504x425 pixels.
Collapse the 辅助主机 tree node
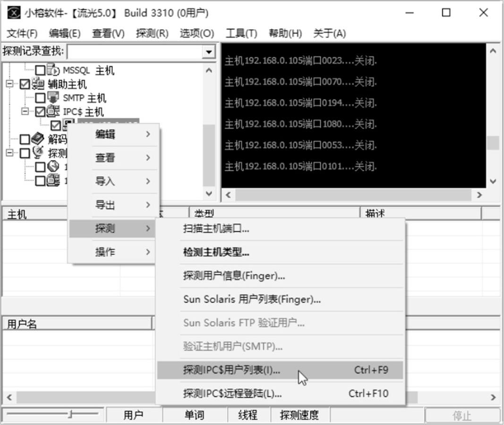click(9, 84)
